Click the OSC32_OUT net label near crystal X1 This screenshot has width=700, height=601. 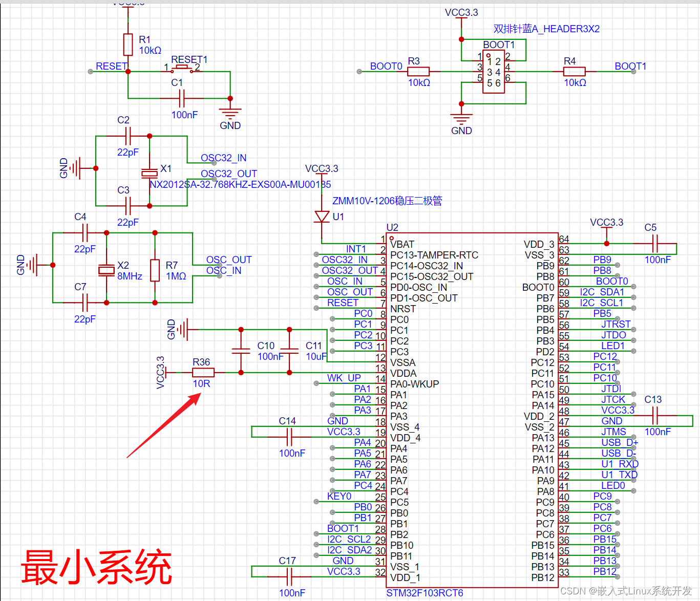point(229,174)
